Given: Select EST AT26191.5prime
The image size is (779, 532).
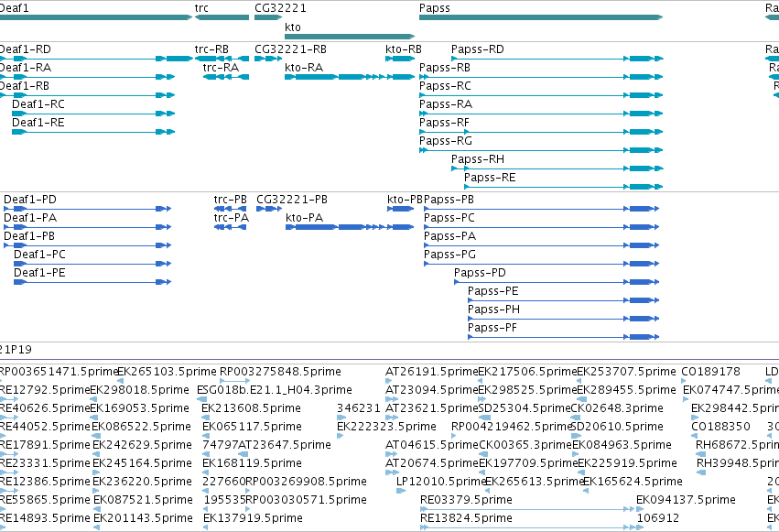Looking at the screenshot, I should [431, 372].
